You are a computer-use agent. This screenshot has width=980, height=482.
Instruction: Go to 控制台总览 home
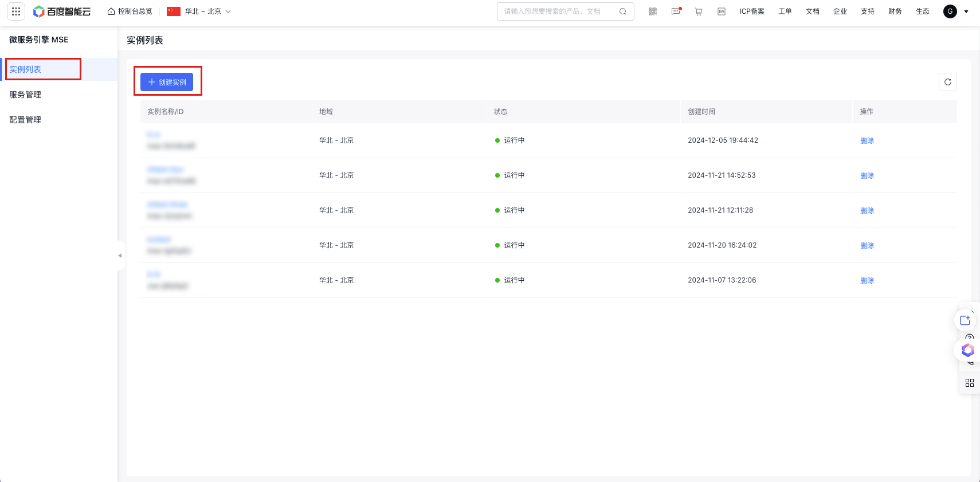click(130, 11)
